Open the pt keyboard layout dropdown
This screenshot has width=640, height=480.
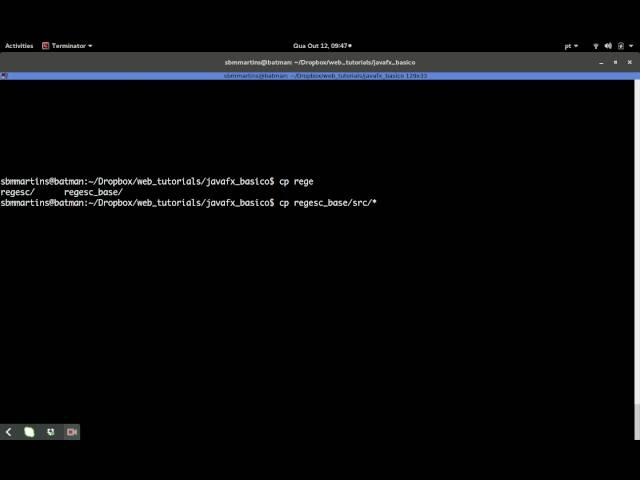coord(571,46)
